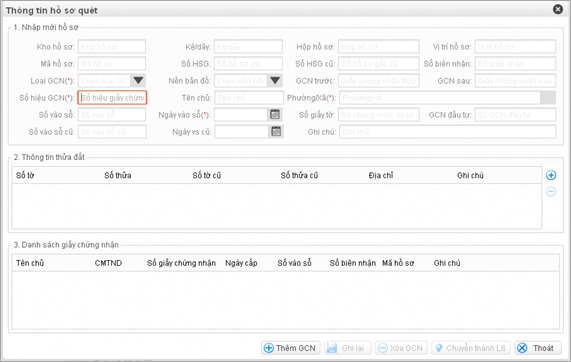The height and width of the screenshot is (362, 571).
Task: Click the Ngày vs cũ date field
Action: 242,131
